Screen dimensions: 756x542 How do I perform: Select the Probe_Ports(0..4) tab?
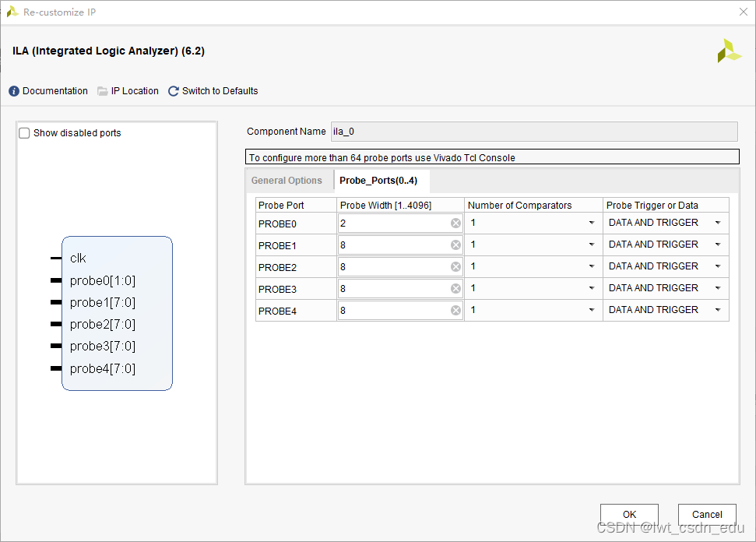click(378, 181)
